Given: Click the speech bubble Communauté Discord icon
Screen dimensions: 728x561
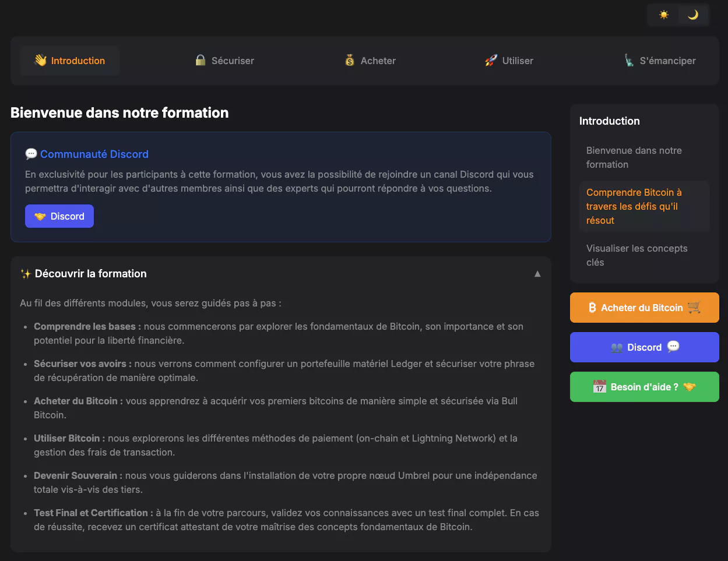Looking at the screenshot, I should 31,154.
